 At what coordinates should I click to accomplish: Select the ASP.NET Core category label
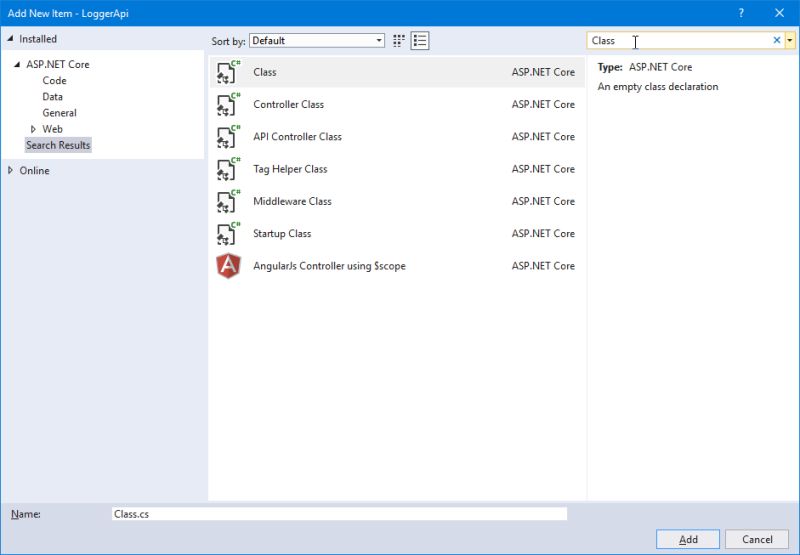click(58, 64)
